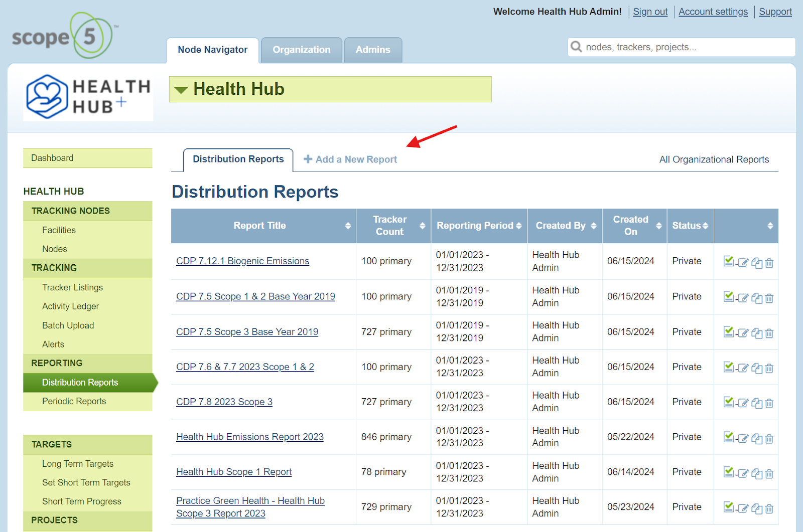Image resolution: width=803 pixels, height=532 pixels.
Task: Copy the Practice Green Health Scope 3 Report 2023
Action: tap(757, 508)
